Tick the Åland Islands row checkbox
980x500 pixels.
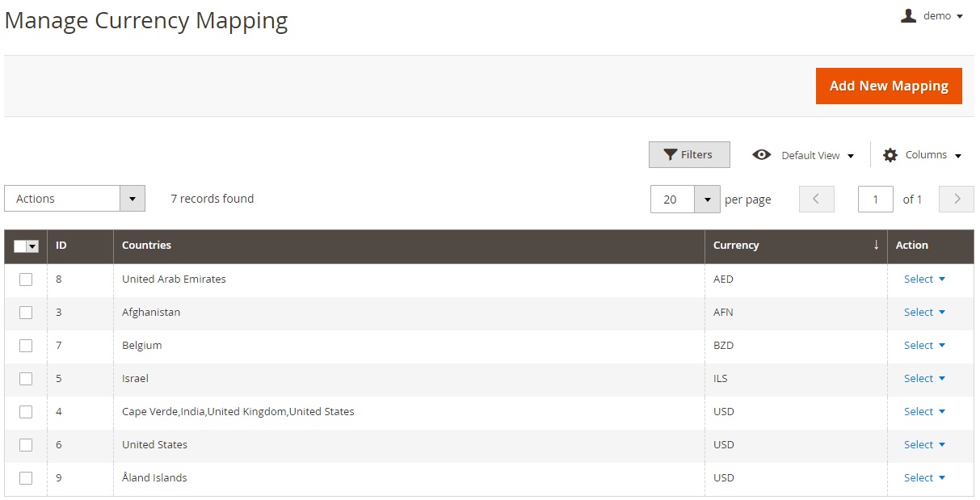pos(26,478)
